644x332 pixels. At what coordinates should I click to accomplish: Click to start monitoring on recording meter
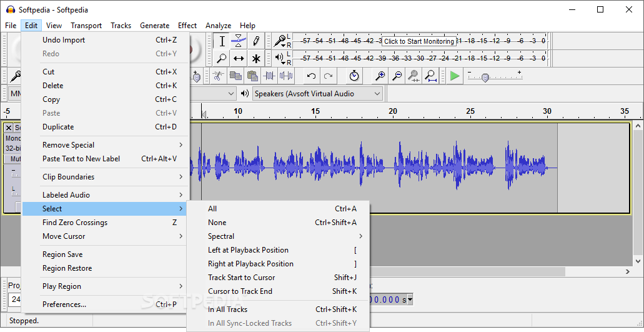click(x=419, y=41)
